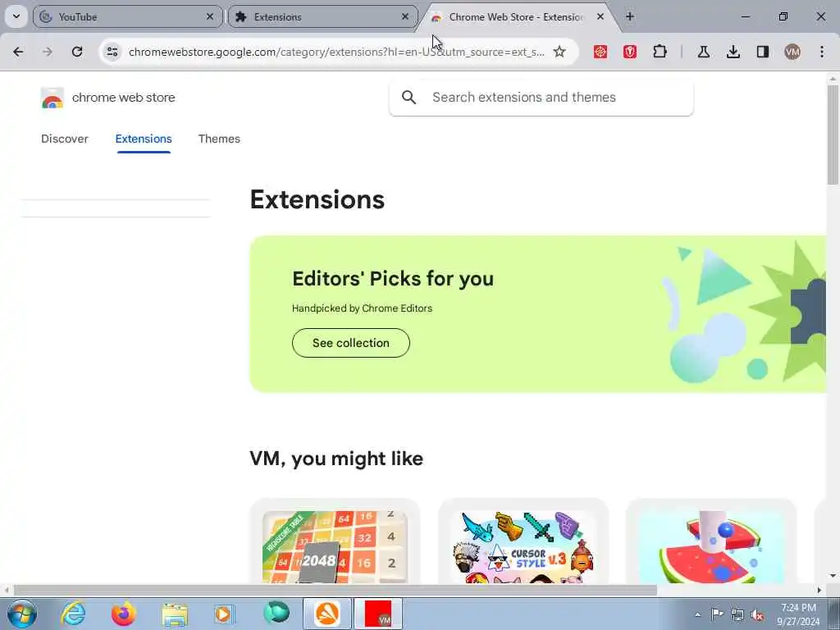Open the red VM taskbar application
The width and height of the screenshot is (840, 630).
pyautogui.click(x=378, y=614)
